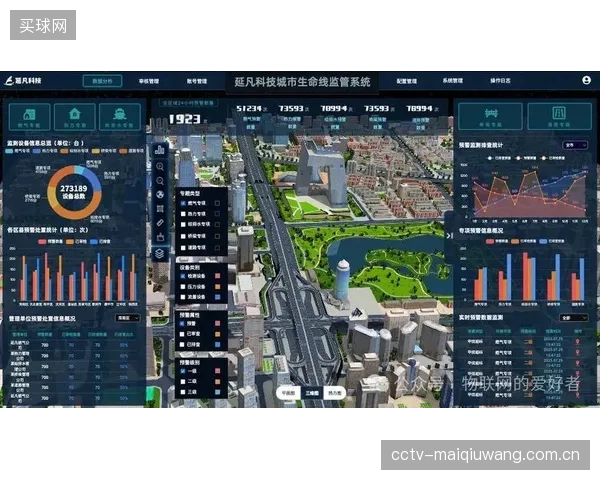Open dropdown beside 管理单位预警处置信息概况
The height and width of the screenshot is (480, 600).
(x=128, y=318)
